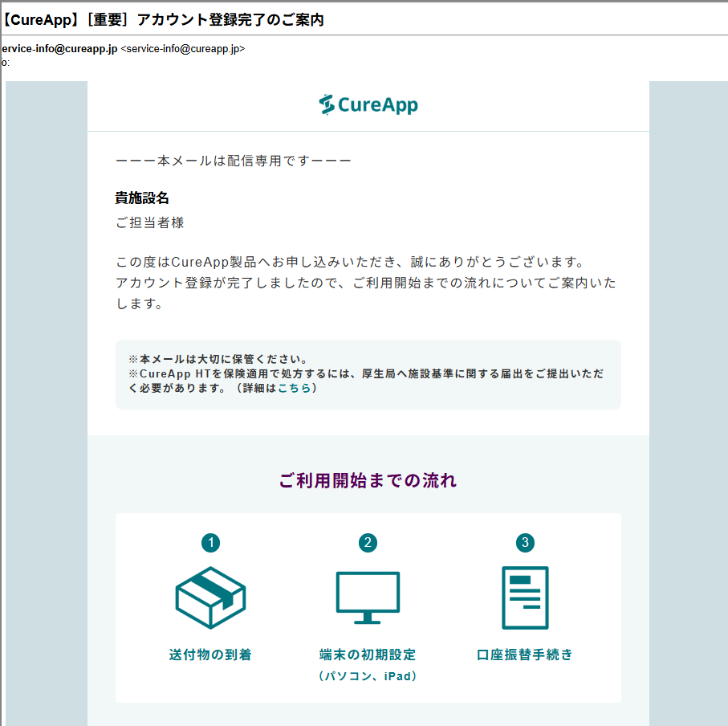Screen dimensions: 728x726
Task: Click the ご担当者様 greeting line
Action: click(149, 222)
